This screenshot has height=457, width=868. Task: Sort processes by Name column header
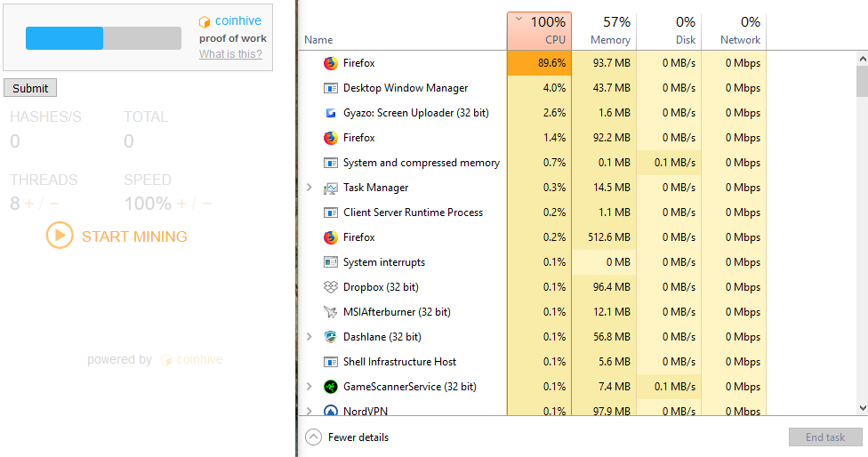[x=318, y=40]
